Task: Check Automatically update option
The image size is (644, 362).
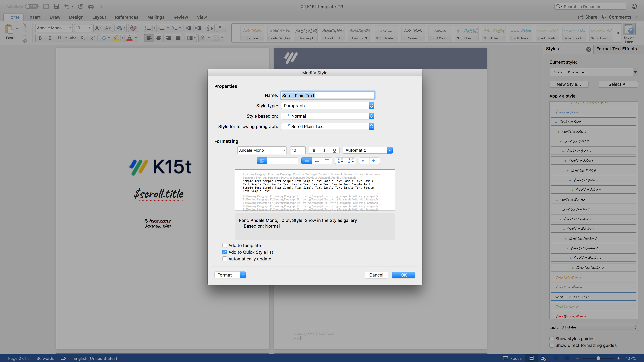Action: (x=225, y=259)
